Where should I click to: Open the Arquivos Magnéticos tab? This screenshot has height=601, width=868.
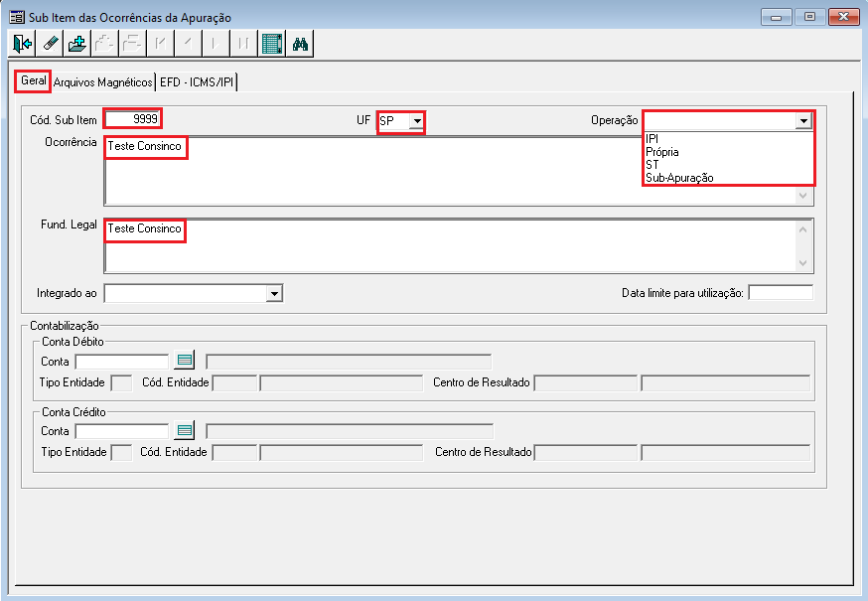click(103, 82)
